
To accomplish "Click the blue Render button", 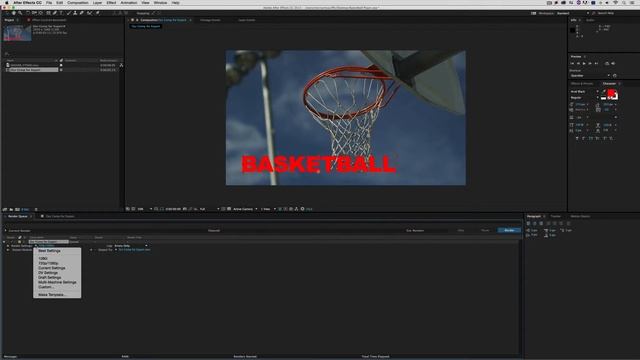I will tap(509, 231).
